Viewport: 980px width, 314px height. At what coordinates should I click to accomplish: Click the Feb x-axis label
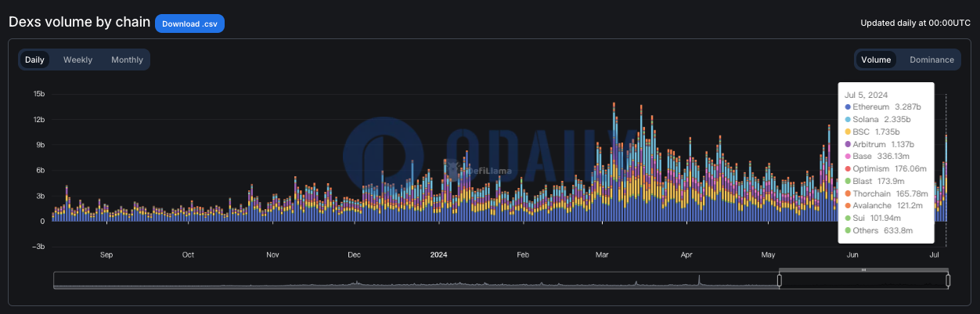tap(524, 255)
